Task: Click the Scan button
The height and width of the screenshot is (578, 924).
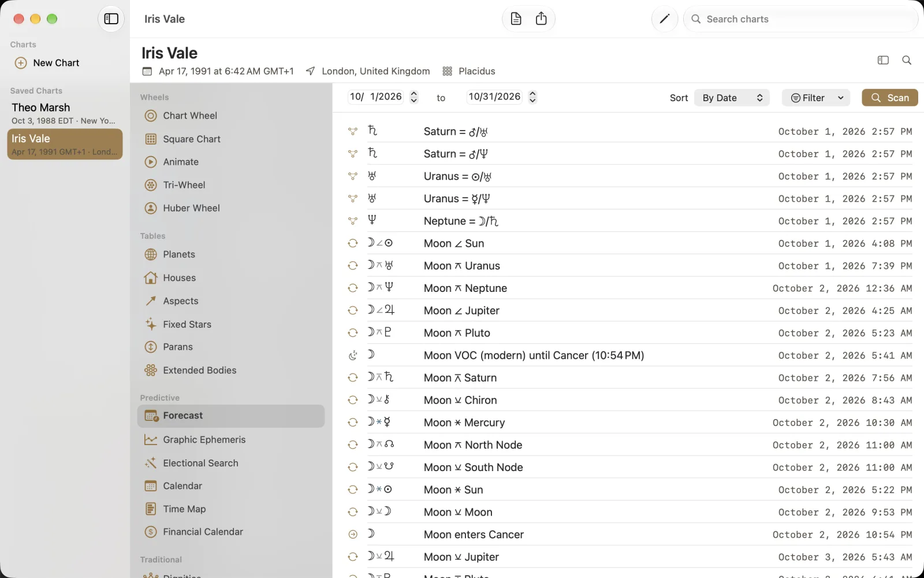Action: click(889, 98)
